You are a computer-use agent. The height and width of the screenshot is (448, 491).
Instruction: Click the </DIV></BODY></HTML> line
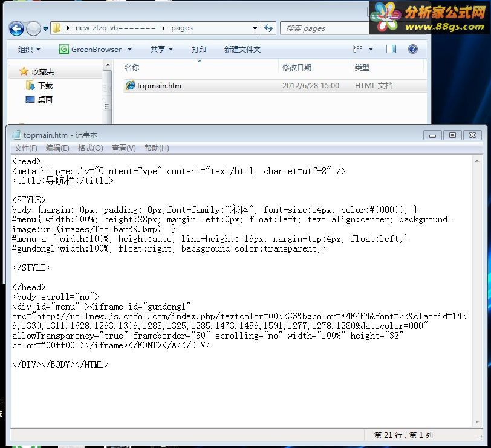(x=60, y=365)
